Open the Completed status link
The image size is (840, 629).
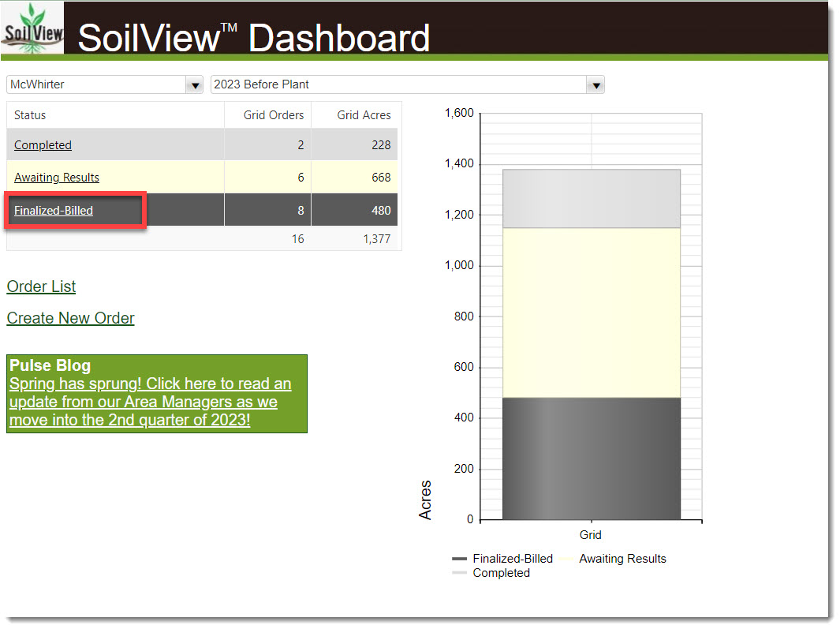click(x=43, y=144)
